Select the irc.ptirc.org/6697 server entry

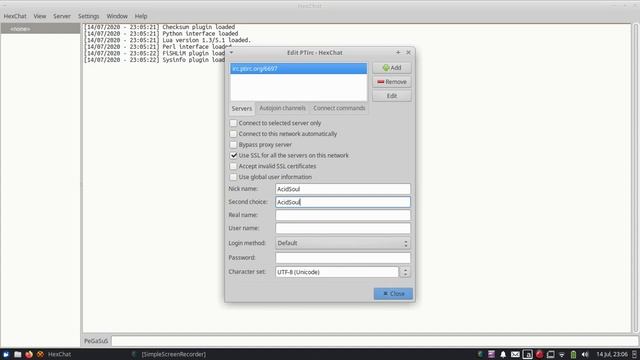tap(298, 69)
